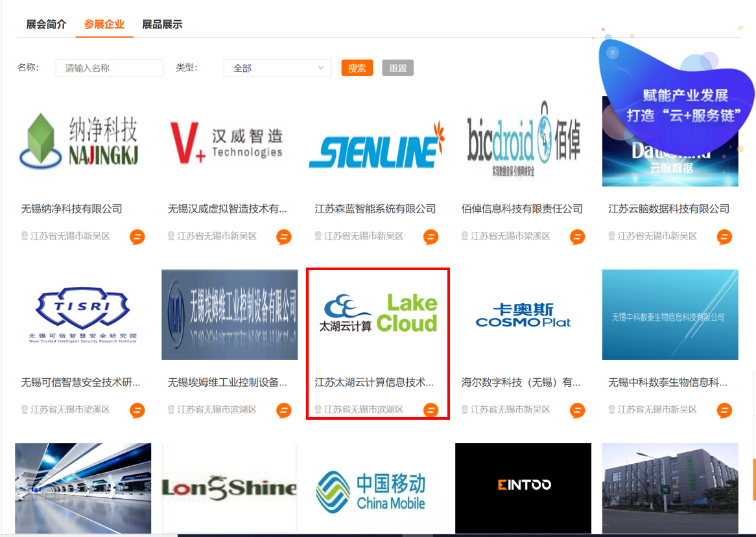The image size is (756, 537).
Task: Open company link 无锡中科数泰生物信息科...
Action: pyautogui.click(x=668, y=382)
